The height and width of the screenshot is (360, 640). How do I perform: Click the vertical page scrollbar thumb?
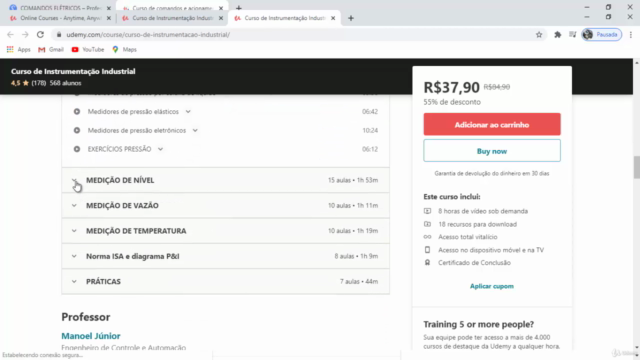(x=636, y=167)
